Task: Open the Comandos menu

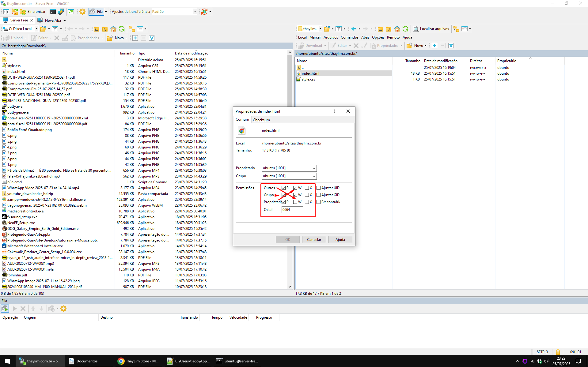Action: pyautogui.click(x=349, y=37)
